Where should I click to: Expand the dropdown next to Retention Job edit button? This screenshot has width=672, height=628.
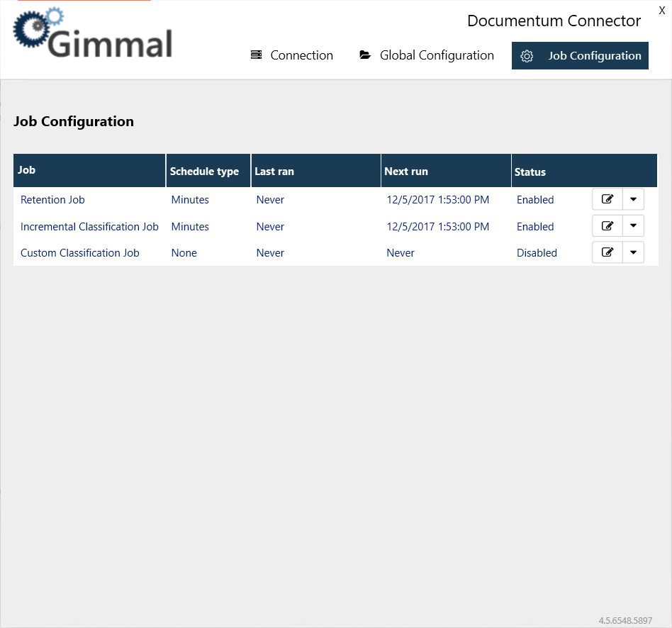pyautogui.click(x=633, y=199)
